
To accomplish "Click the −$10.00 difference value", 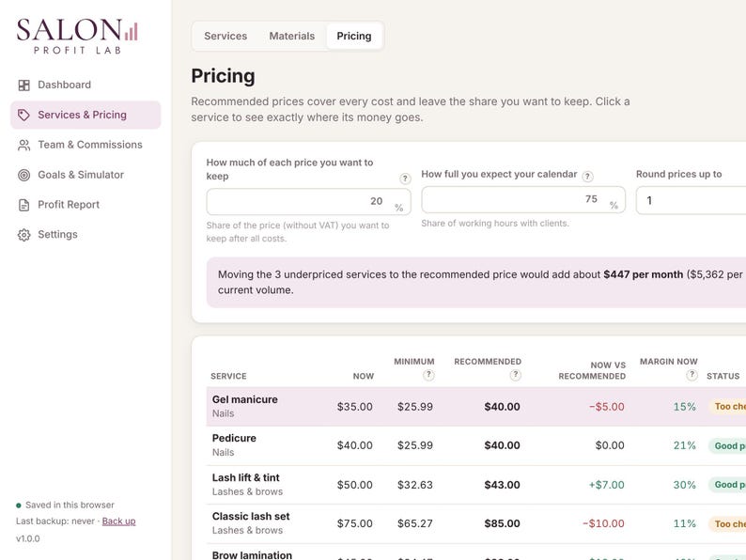I will pos(603,523).
